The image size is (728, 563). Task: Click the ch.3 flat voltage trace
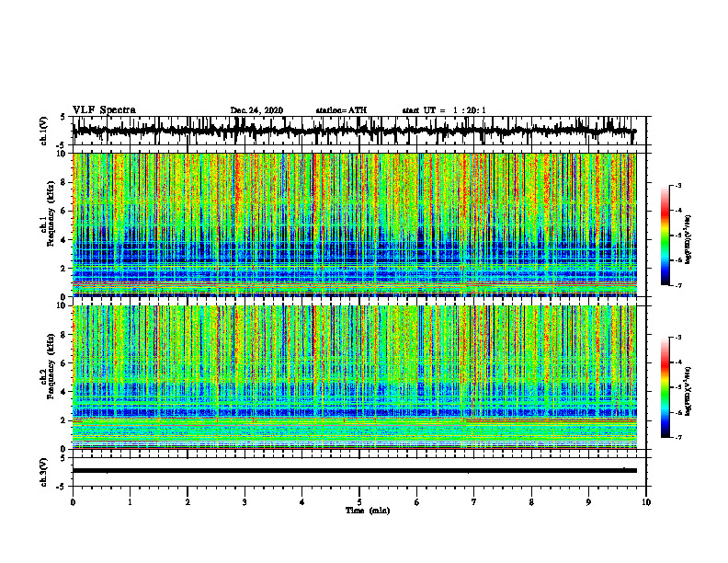[x=354, y=471]
